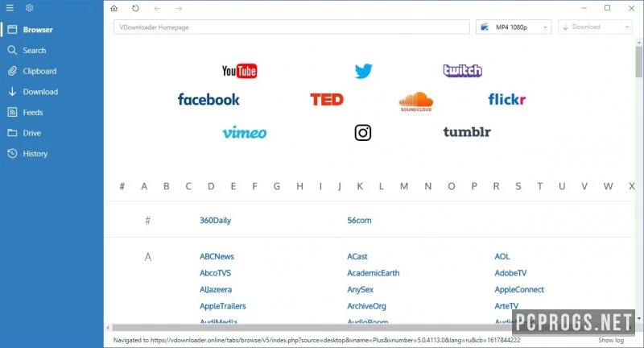
Task: Focus the VDownloader Homepage address field
Action: [291, 27]
